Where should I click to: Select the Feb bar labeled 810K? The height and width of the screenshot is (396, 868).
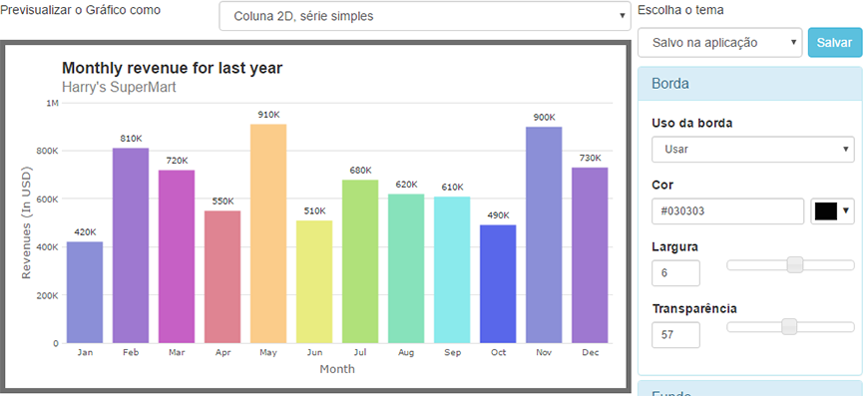click(x=131, y=245)
